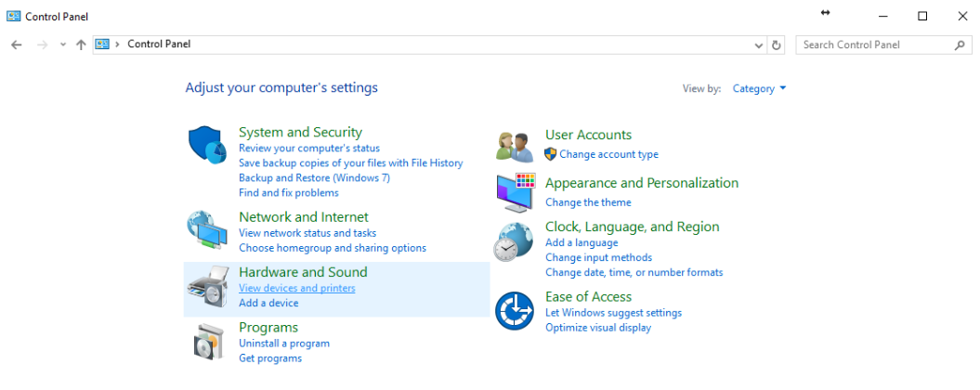Go up one level with Up arrow
Screen dimensions: 980x390
(81, 45)
